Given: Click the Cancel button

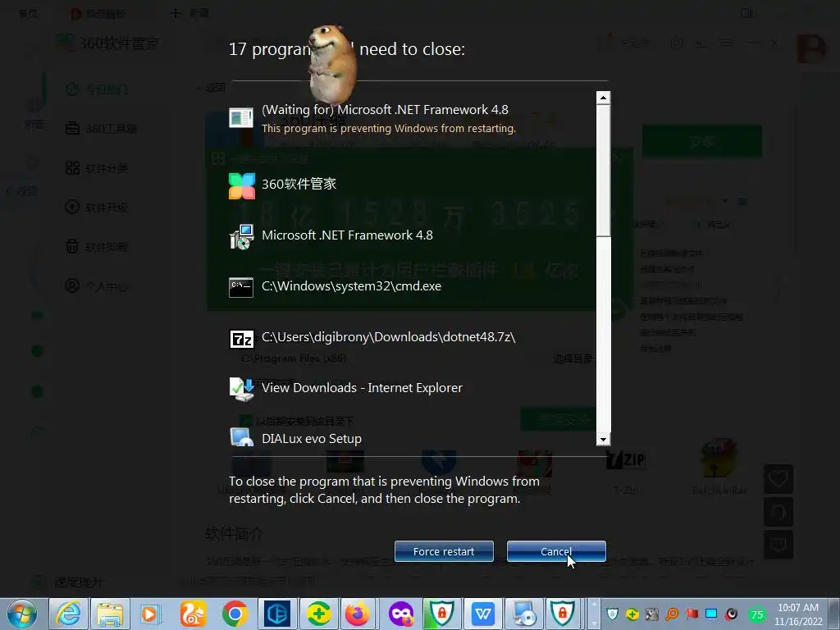Looking at the screenshot, I should [x=556, y=551].
